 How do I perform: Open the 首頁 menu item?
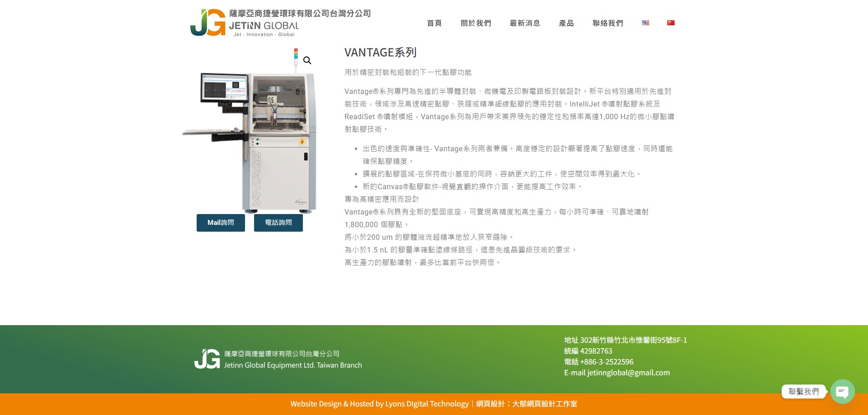coord(434,23)
